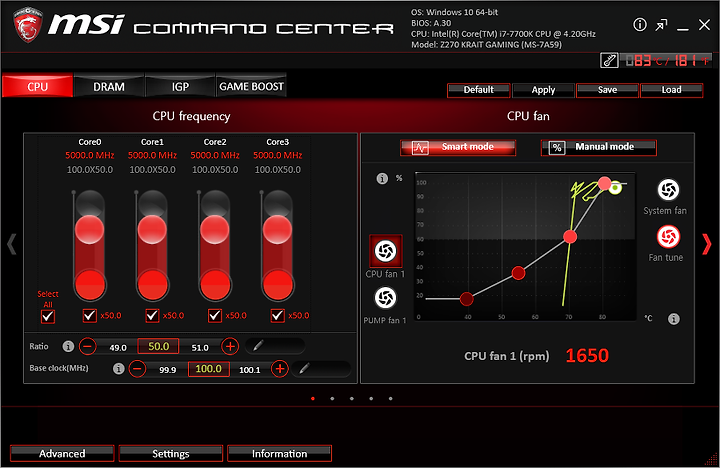Click the Manual mode percent icon
Viewport: 720px width, 468px height.
(557, 148)
